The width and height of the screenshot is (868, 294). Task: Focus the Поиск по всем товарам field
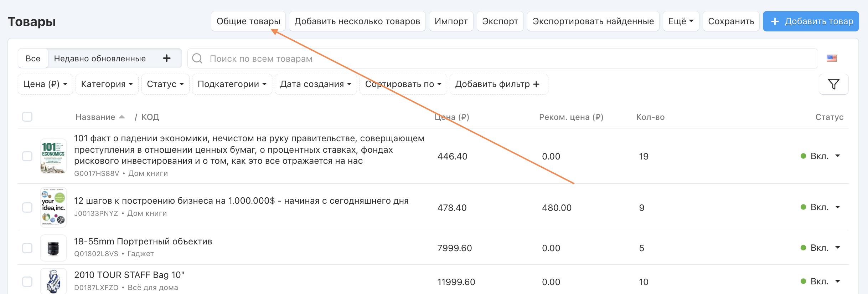(x=499, y=59)
